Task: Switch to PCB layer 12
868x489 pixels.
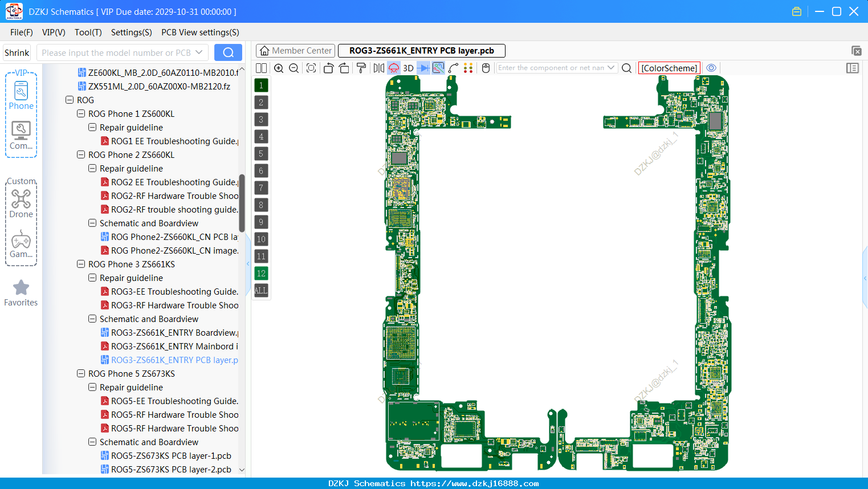Action: click(261, 274)
